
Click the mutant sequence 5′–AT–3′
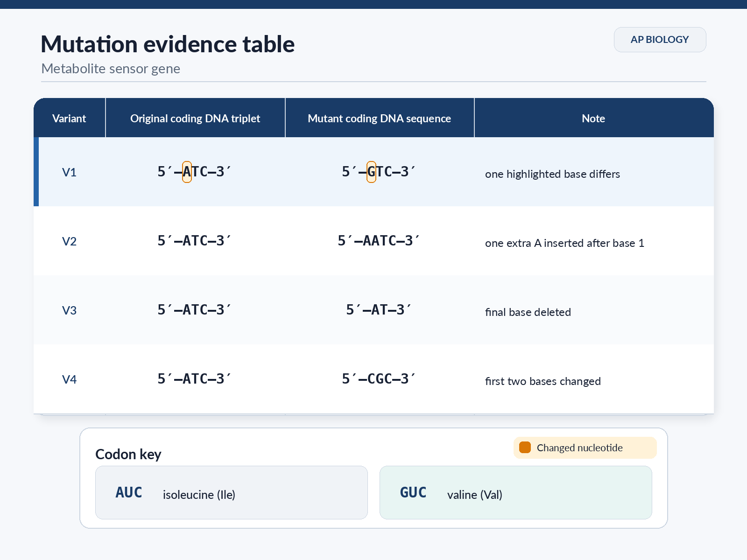pyautogui.click(x=379, y=310)
